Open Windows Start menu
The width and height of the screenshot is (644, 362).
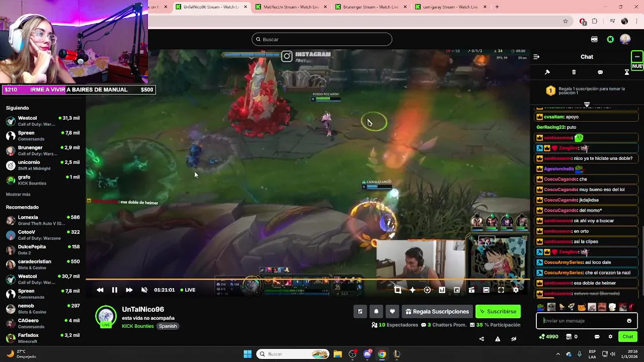coord(248,354)
